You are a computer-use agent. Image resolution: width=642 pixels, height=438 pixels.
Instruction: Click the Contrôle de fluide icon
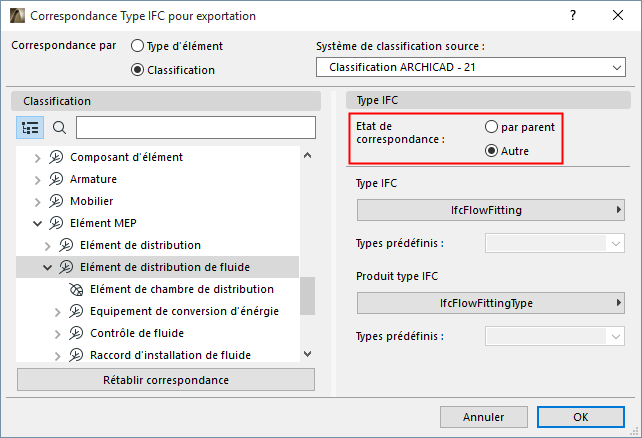click(76, 333)
